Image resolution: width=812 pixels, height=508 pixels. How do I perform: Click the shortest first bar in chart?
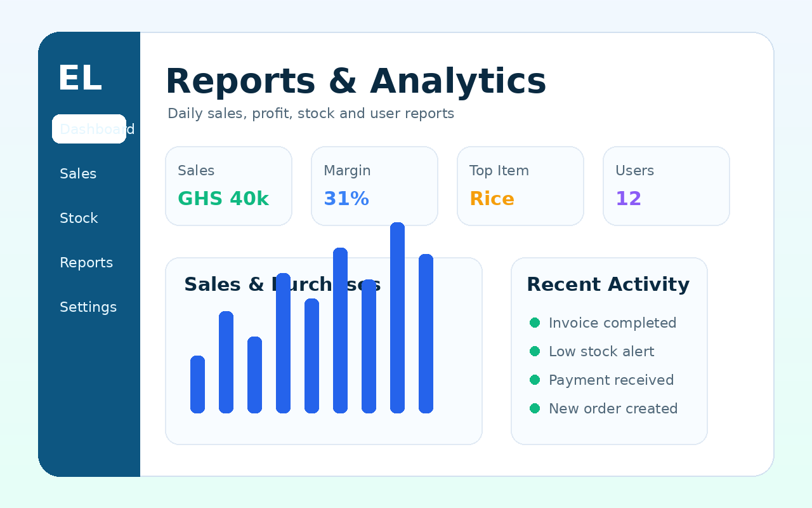(197, 384)
